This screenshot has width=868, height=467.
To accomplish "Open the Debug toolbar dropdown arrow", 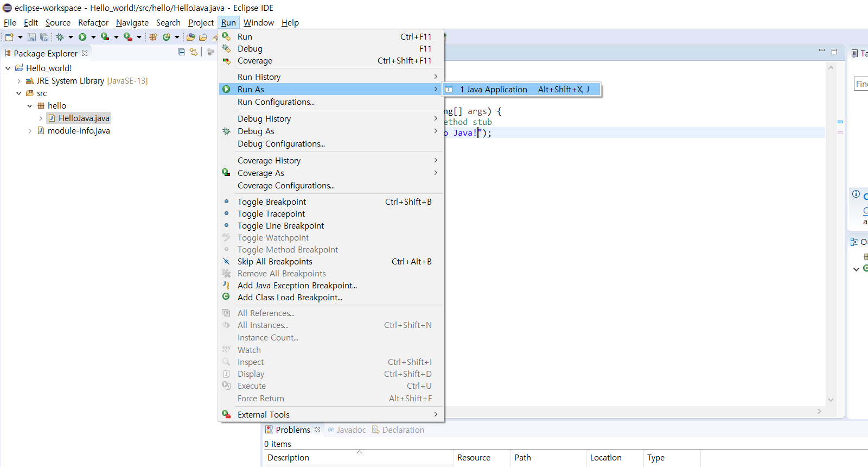I will pos(71,37).
